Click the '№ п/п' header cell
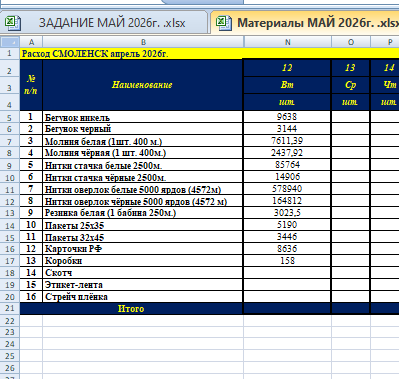Image resolution: width=399 pixels, height=379 pixels. click(x=31, y=85)
